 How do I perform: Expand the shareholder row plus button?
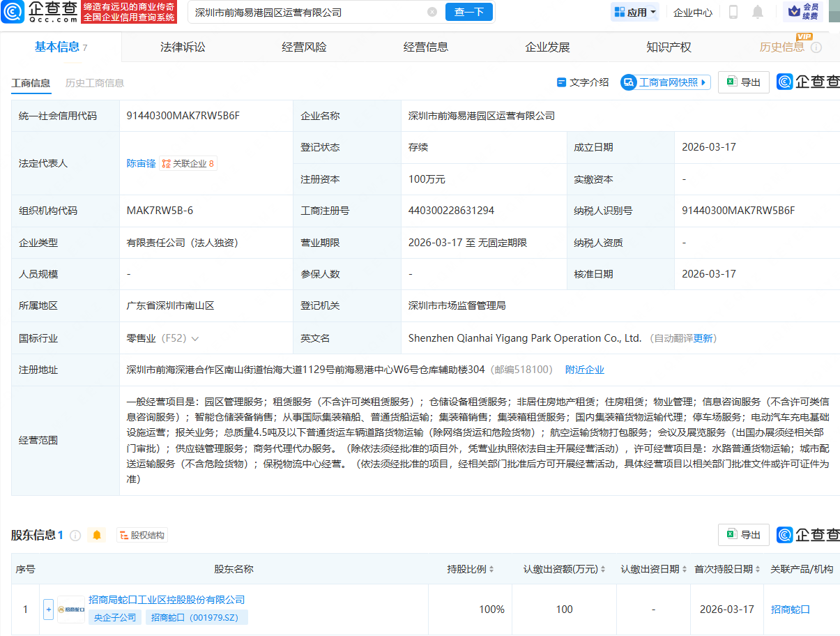point(48,609)
